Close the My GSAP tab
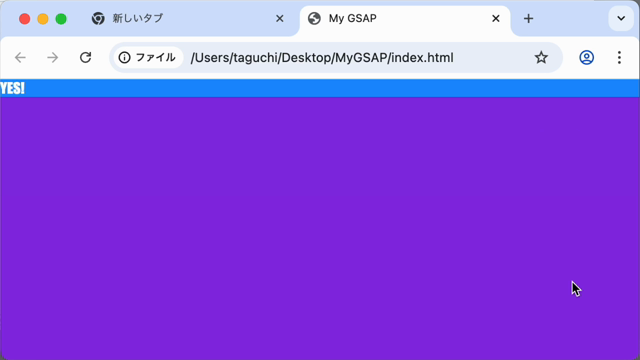Image resolution: width=640 pixels, height=360 pixels. pos(496,18)
